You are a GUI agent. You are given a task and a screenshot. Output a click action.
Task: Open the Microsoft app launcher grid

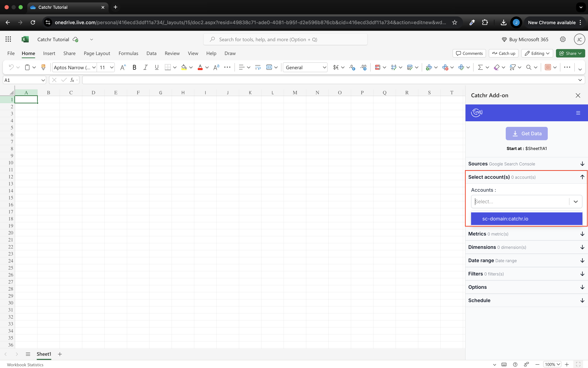tap(8, 39)
